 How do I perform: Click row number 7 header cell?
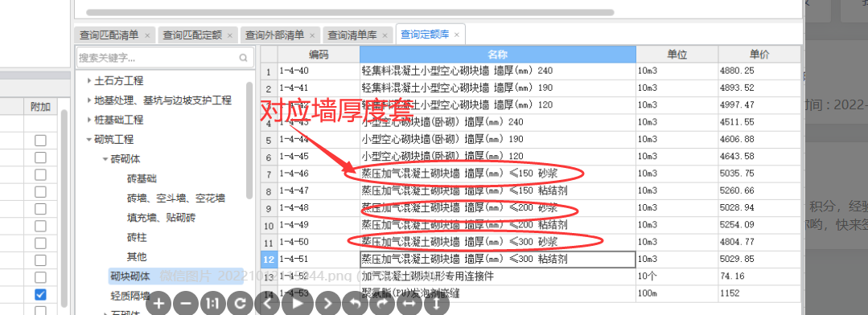pos(269,174)
